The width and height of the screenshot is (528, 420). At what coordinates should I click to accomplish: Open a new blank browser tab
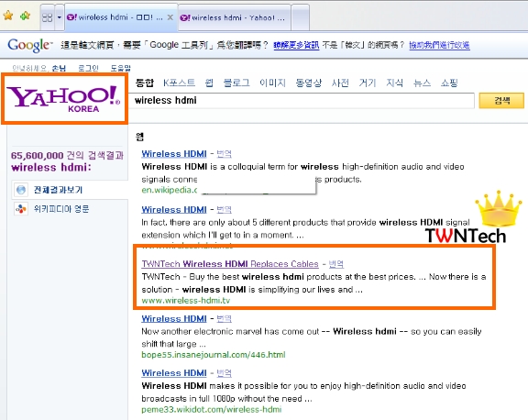[300, 17]
